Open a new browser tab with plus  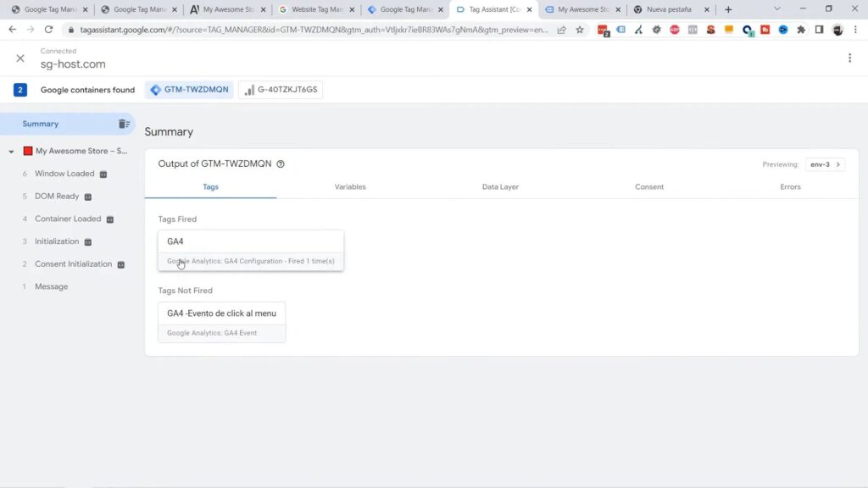[728, 9]
